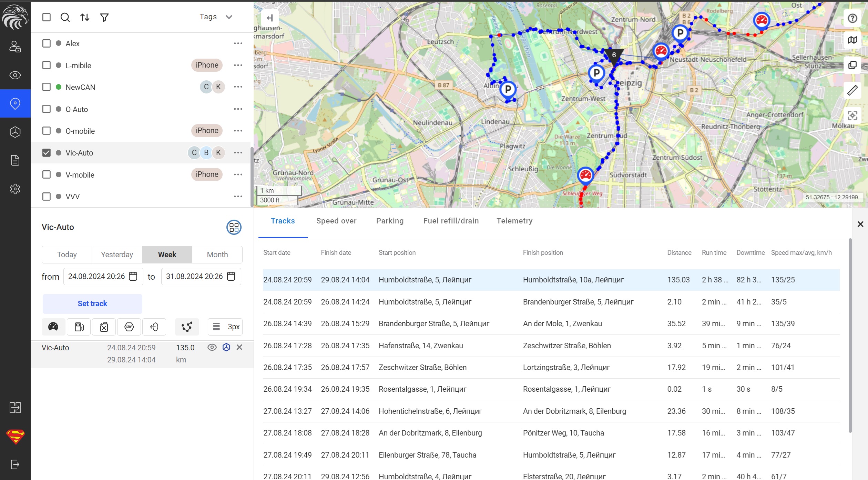Select the map pin tracks sidebar icon
The width and height of the screenshot is (868, 480).
(15, 103)
